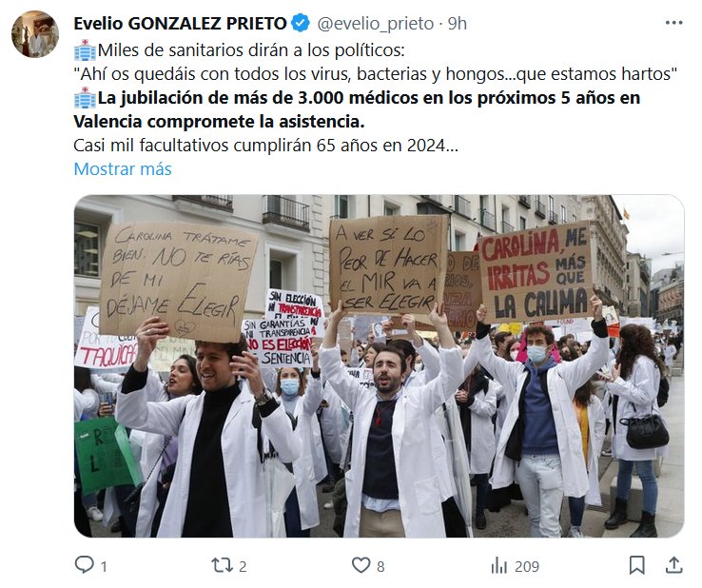702x588 pixels.
Task: Click the reply count number 1
Action: coord(104,566)
